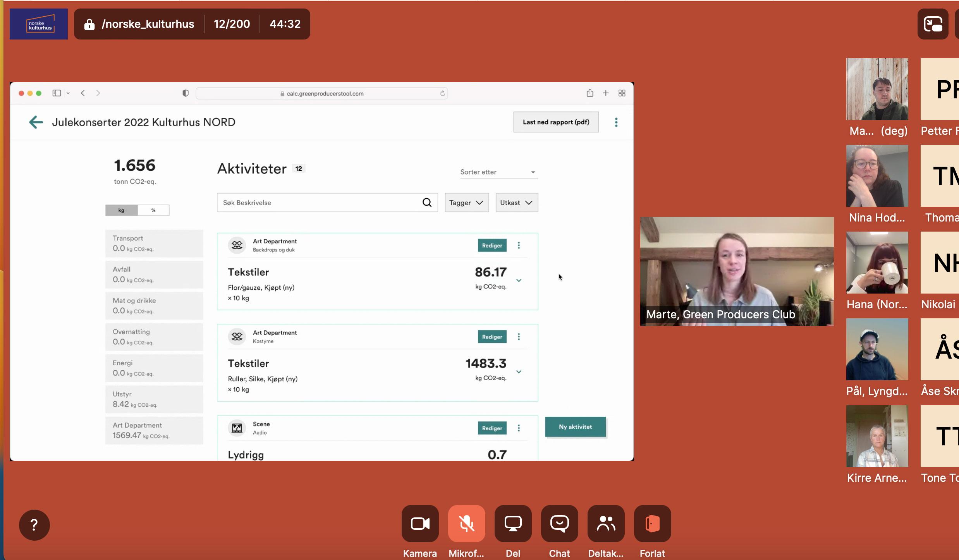The width and height of the screenshot is (959, 560).
Task: Select the Art Department category tile
Action: tap(154, 430)
